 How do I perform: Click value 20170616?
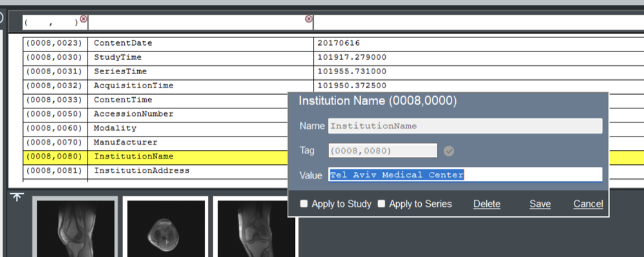pyautogui.click(x=339, y=43)
